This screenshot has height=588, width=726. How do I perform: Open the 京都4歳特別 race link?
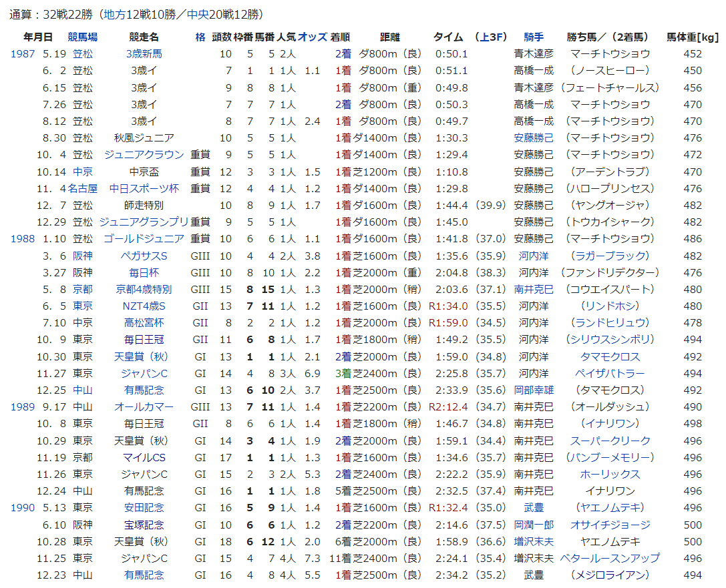click(144, 290)
